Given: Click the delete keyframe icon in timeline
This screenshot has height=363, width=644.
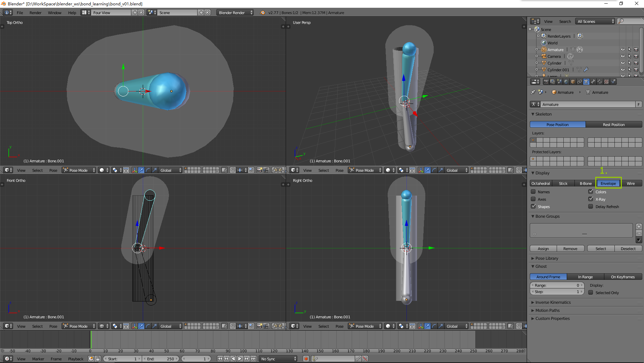Looking at the screenshot, I should 365,359.
